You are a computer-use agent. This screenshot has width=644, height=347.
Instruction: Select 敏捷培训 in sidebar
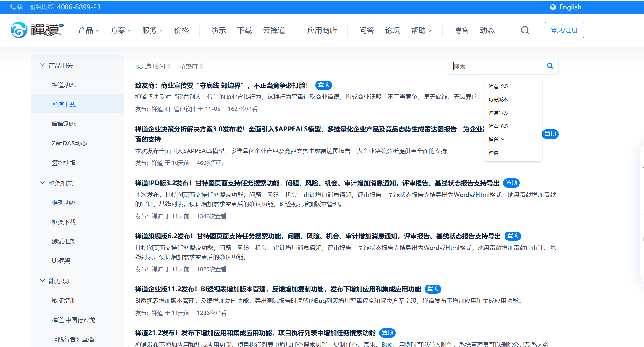coord(64,301)
